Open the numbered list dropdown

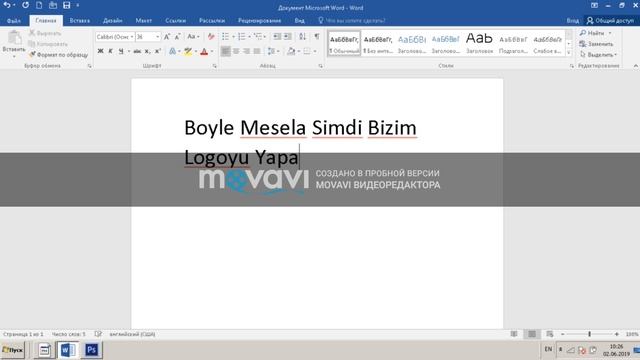[249, 37]
